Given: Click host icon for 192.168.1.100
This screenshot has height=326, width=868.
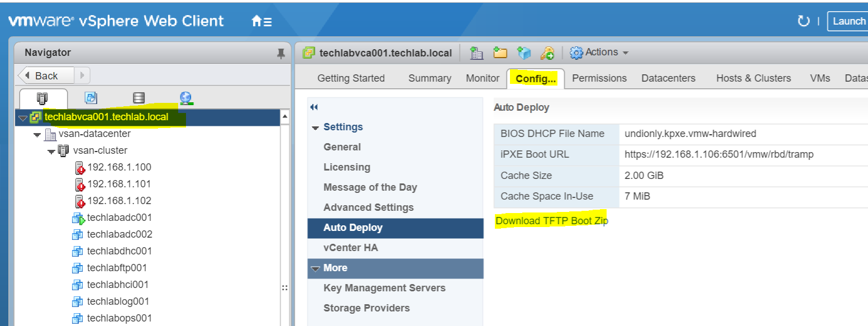Looking at the screenshot, I should coord(80,167).
